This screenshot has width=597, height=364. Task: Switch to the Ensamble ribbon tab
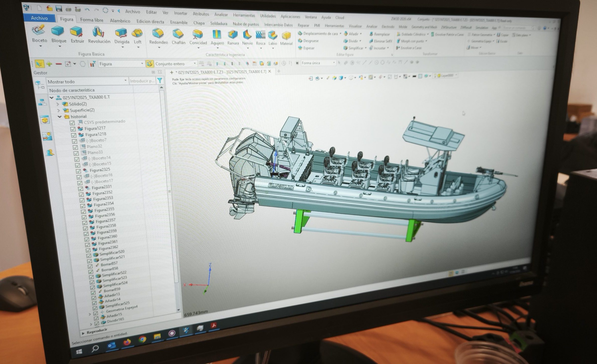[x=179, y=22]
